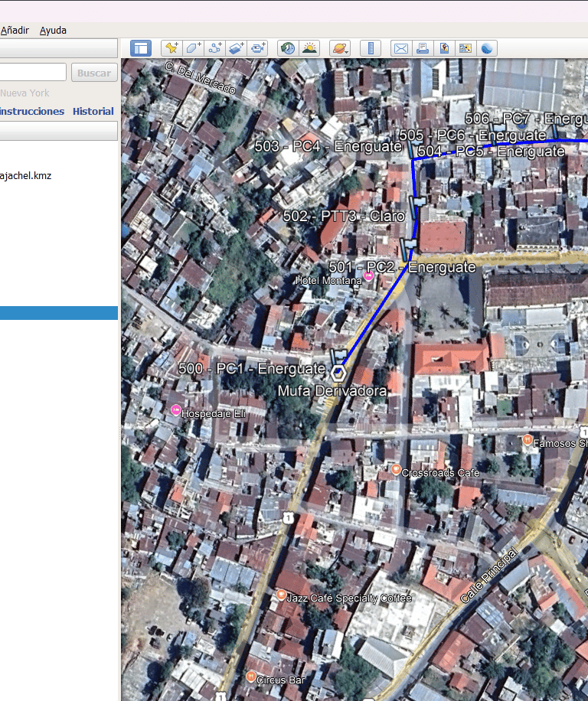Viewport: 588px width, 701px height.
Task: Click the Crossroads Cafe orange icon
Action: (396, 469)
